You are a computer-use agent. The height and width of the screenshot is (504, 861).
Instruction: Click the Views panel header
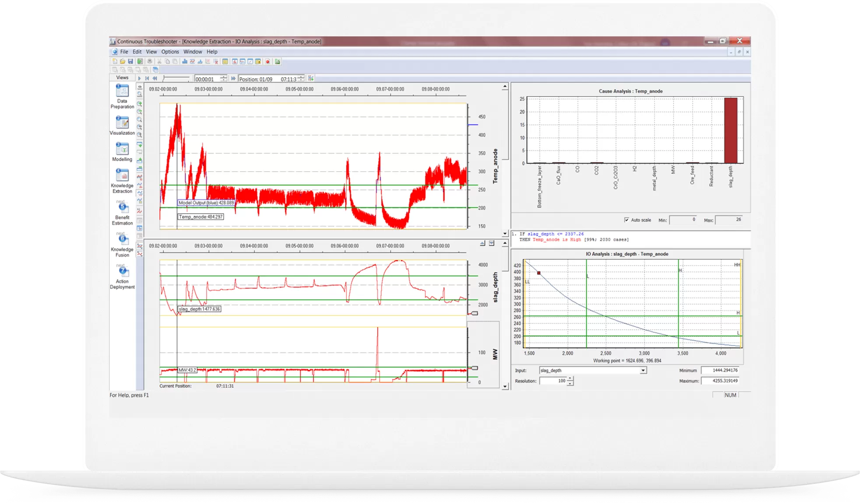(122, 78)
